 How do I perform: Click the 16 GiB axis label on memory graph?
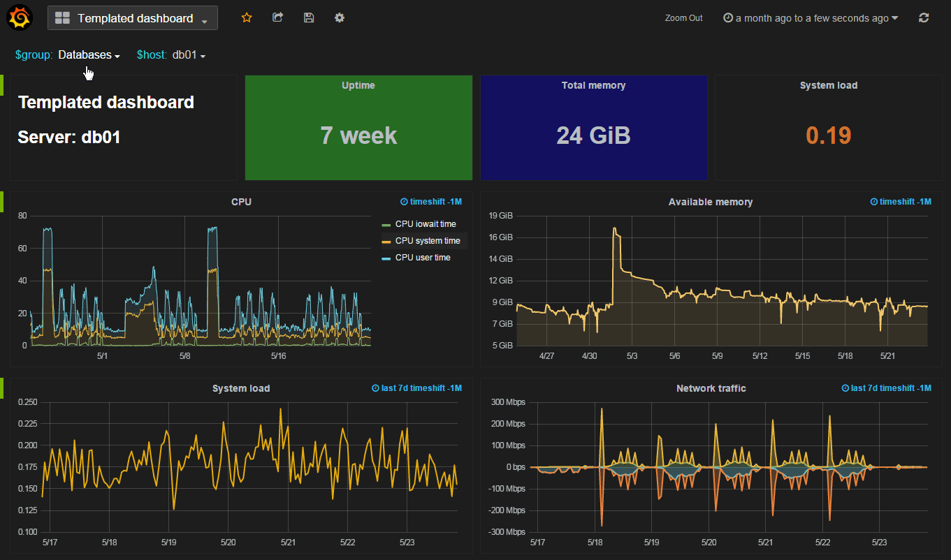(501, 237)
